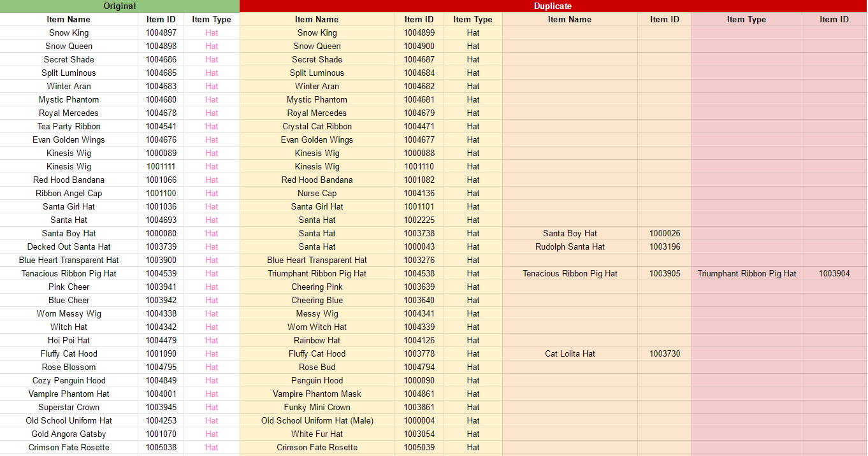Click Item ID 1003276
This screenshot has height=456, width=868.
[x=419, y=260]
